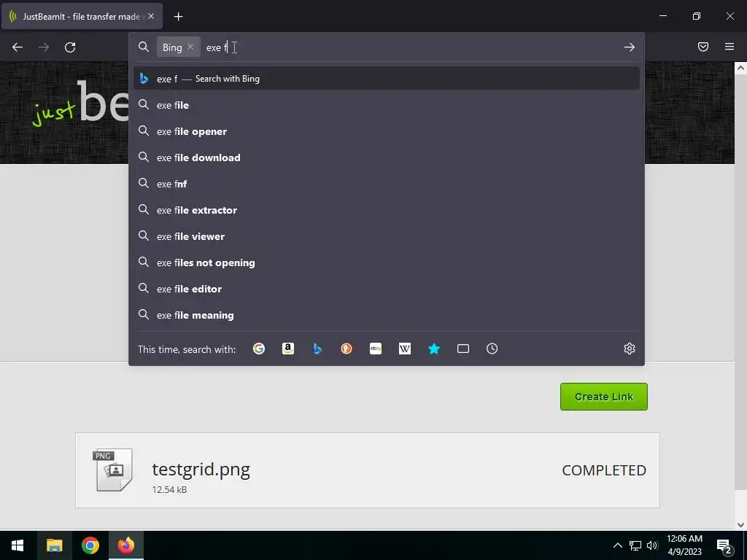
Task: Open Google Chrome from the taskbar
Action: [90, 545]
